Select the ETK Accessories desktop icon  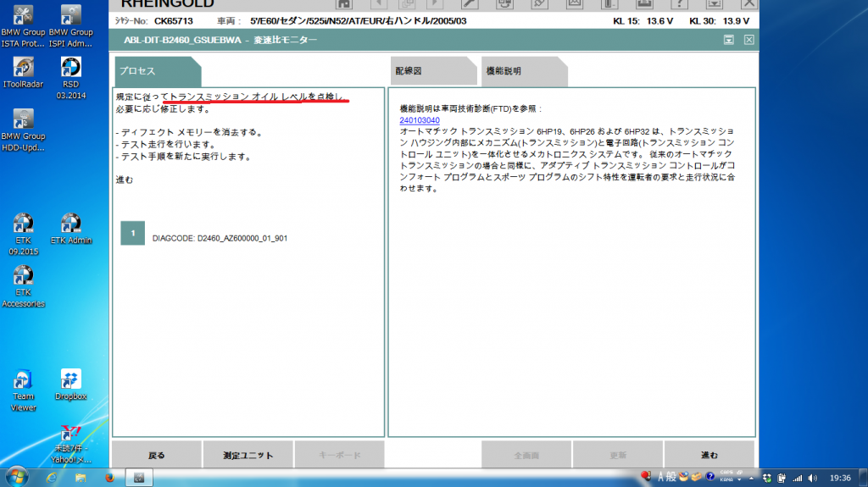(x=23, y=286)
